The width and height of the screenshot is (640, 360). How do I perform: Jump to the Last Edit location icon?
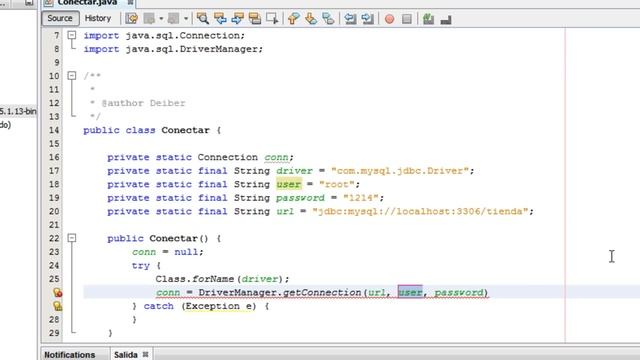click(x=131, y=18)
